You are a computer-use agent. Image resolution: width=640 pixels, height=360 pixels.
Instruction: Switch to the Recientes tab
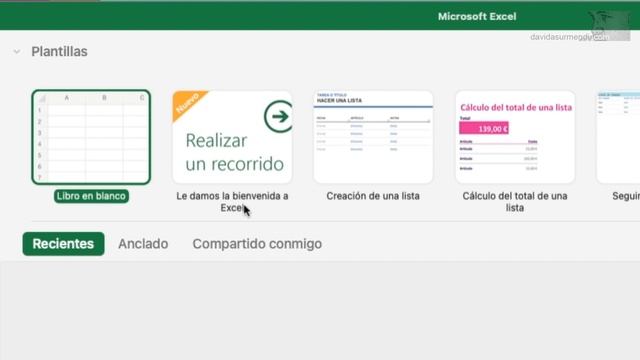click(63, 244)
